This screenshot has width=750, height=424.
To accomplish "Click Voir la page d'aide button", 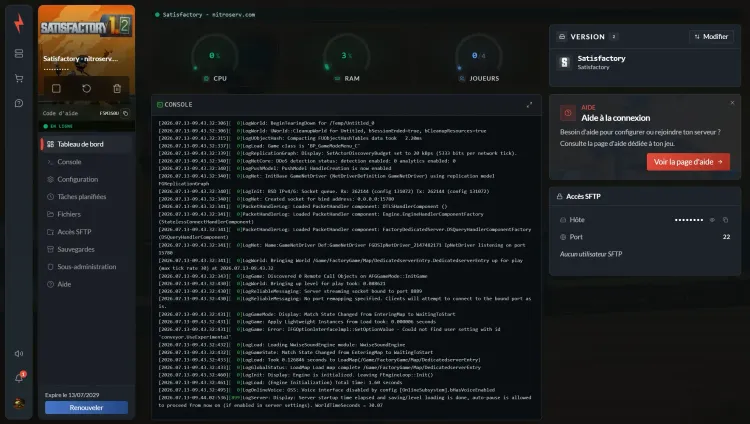I will point(688,162).
